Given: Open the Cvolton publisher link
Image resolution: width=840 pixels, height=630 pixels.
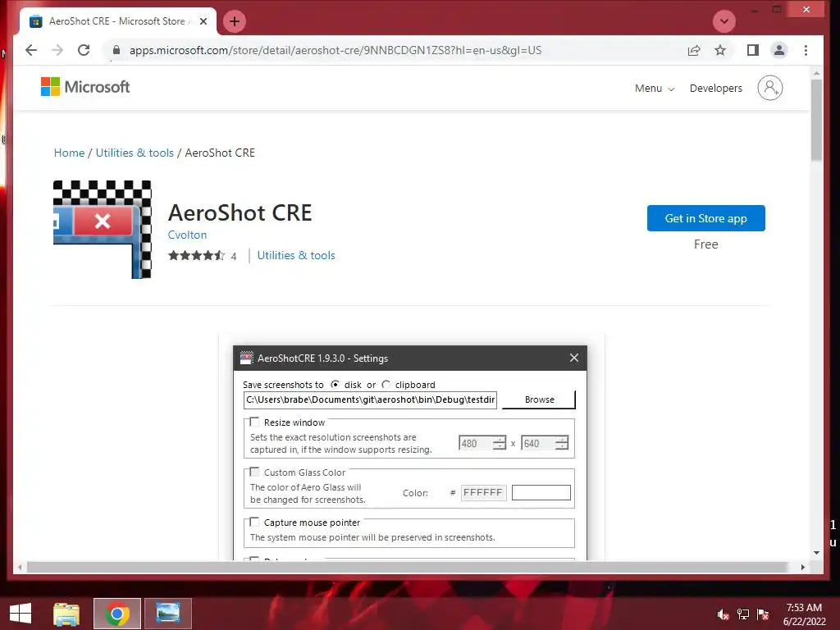Looking at the screenshot, I should coord(187,235).
